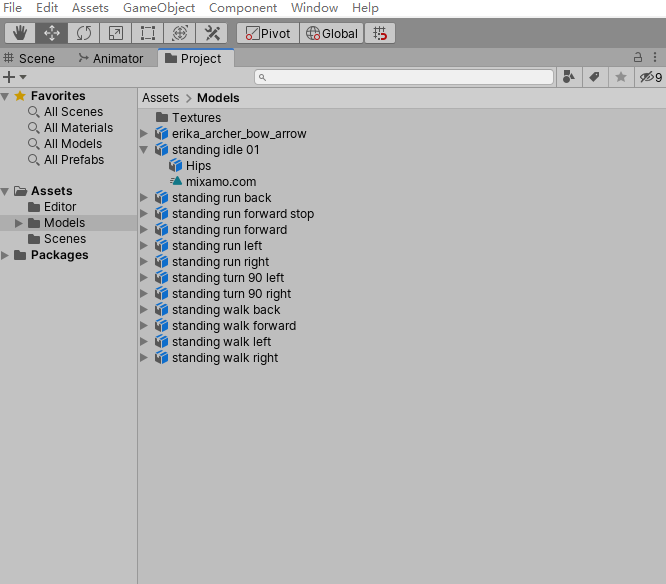The image size is (666, 584).
Task: Open the Assets menu
Action: pos(90,8)
